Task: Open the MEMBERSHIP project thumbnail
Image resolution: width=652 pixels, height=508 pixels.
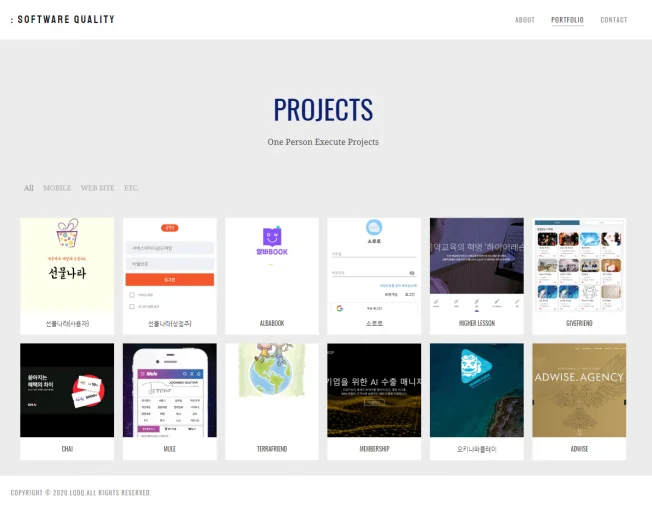Action: [374, 390]
